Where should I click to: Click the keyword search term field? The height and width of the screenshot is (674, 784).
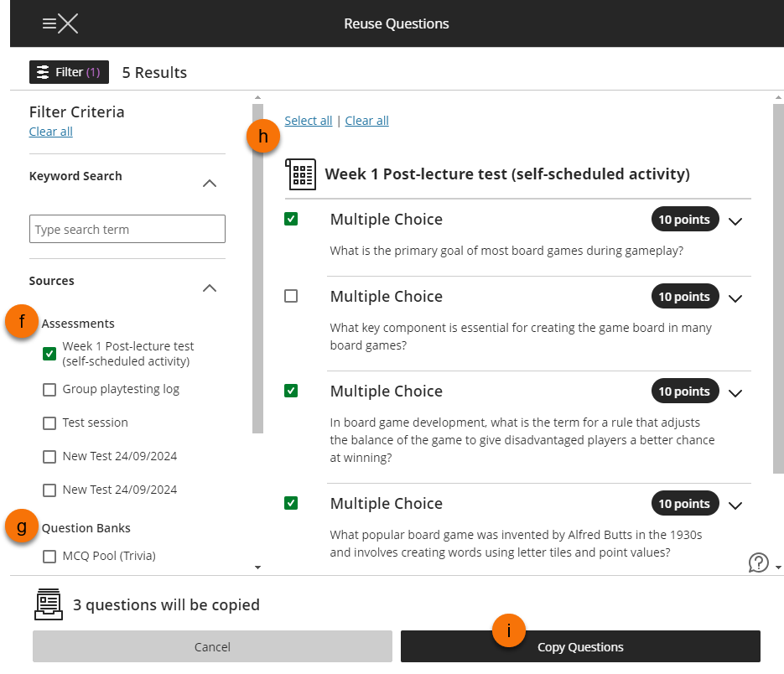127,229
